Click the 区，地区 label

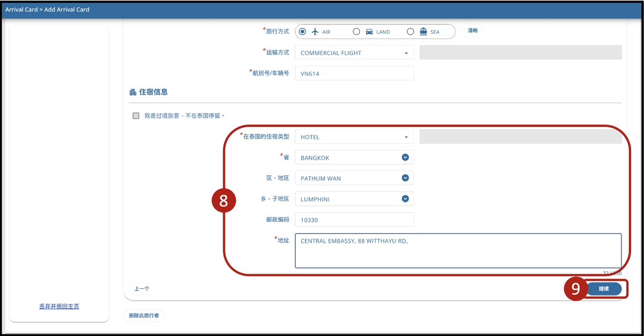click(278, 178)
